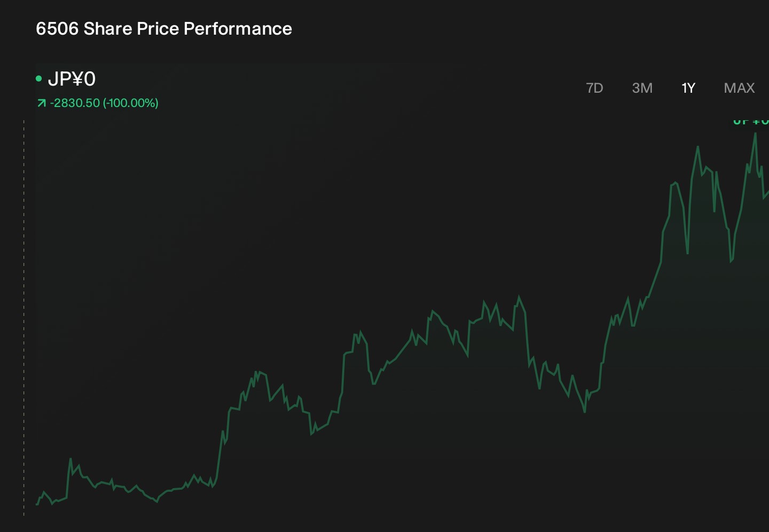This screenshot has height=532, width=769.
Task: Click the lowest trough in the chart's left quarter
Action: [52, 504]
